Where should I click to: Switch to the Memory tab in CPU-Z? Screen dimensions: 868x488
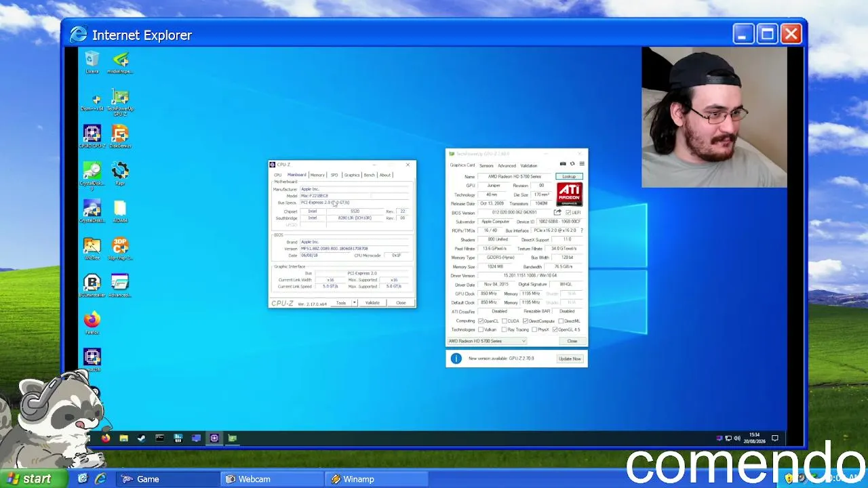click(317, 175)
